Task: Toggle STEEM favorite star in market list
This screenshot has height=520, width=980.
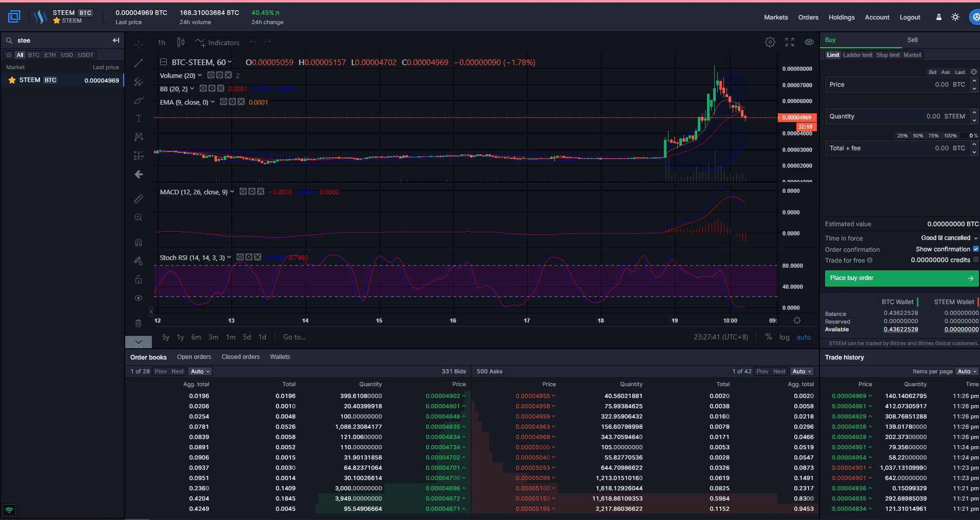Action: (12, 80)
